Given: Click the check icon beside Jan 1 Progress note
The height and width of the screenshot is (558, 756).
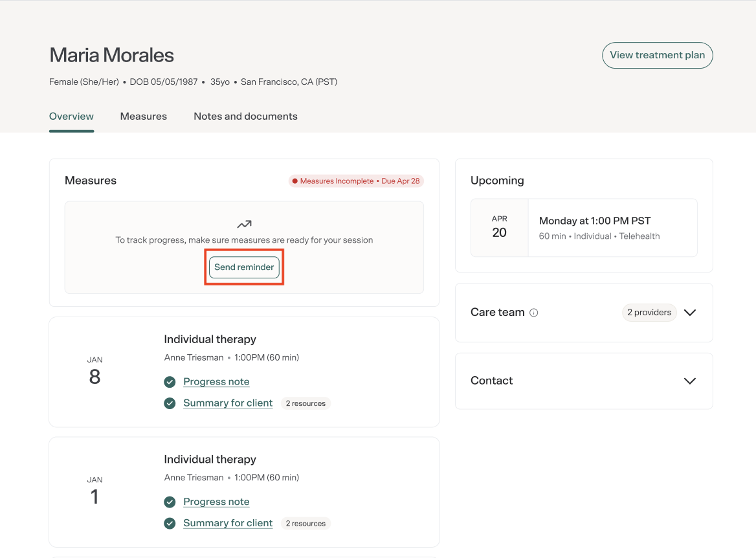Looking at the screenshot, I should point(170,502).
